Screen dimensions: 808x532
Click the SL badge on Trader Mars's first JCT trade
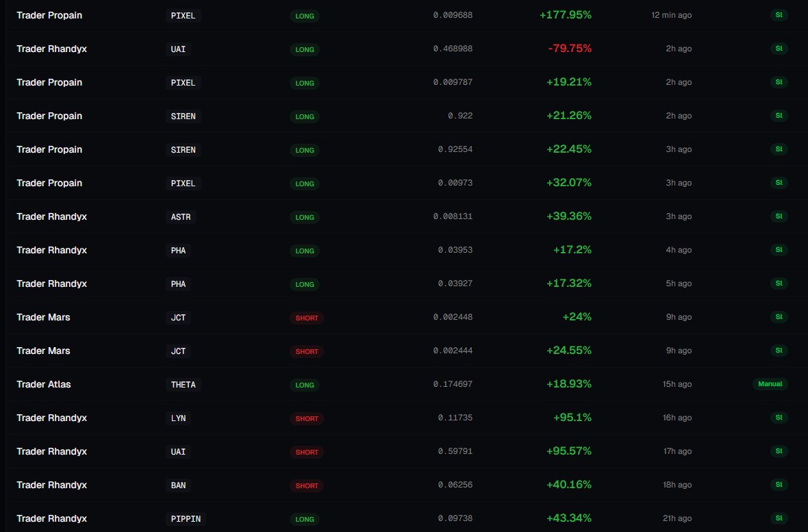click(779, 317)
